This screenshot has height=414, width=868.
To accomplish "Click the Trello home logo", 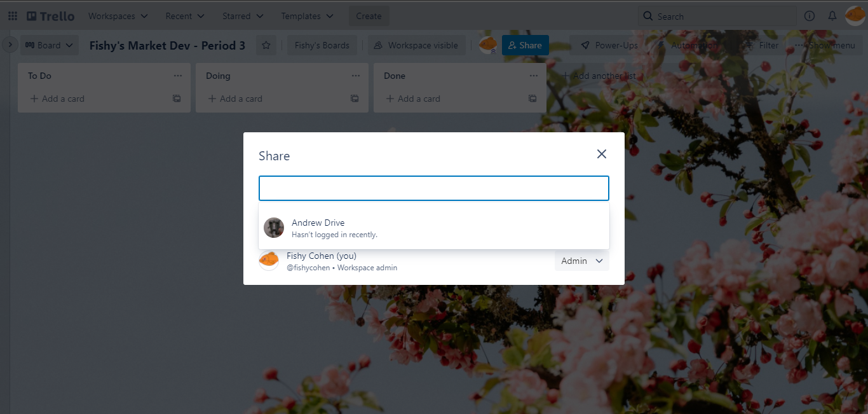I will [51, 16].
